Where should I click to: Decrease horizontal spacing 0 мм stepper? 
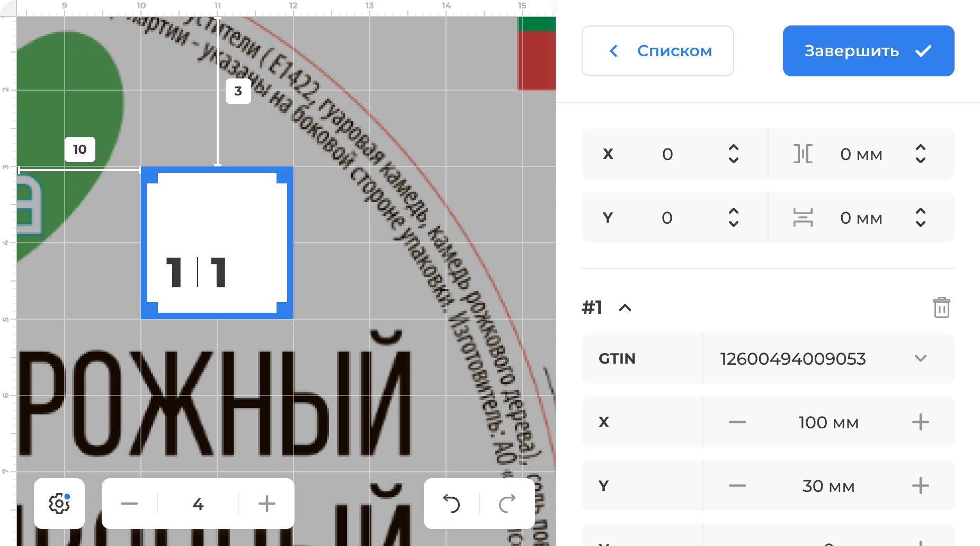(921, 160)
